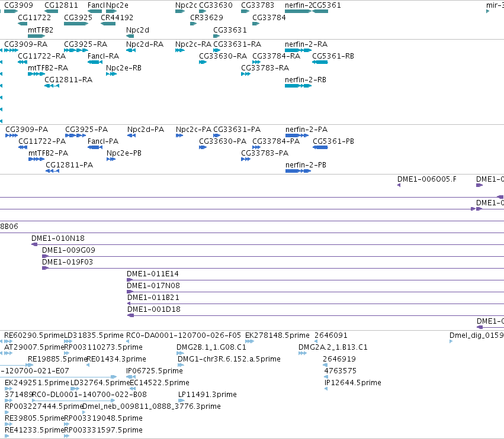
Task: Select the CG12811-RA transcript label
Action: click(68, 80)
